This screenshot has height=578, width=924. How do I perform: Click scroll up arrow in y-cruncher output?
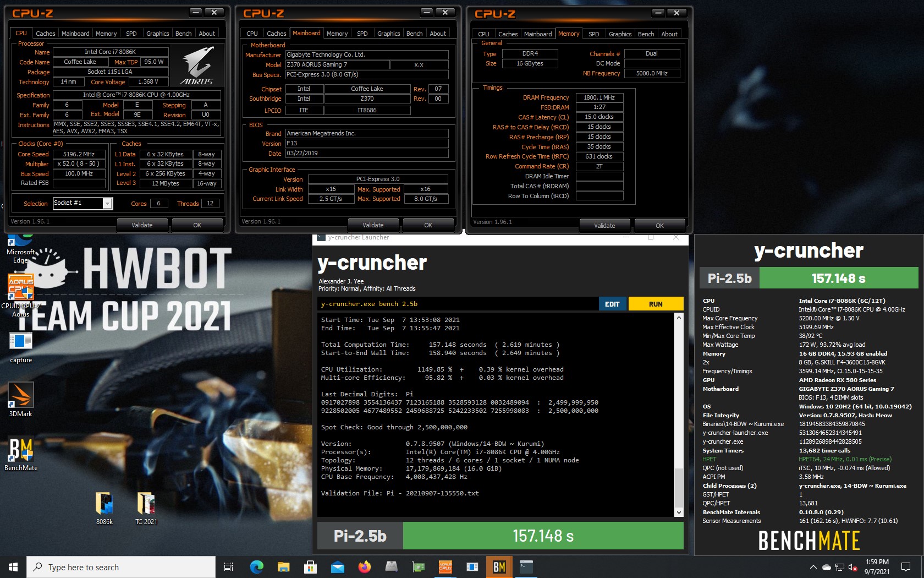pos(679,318)
